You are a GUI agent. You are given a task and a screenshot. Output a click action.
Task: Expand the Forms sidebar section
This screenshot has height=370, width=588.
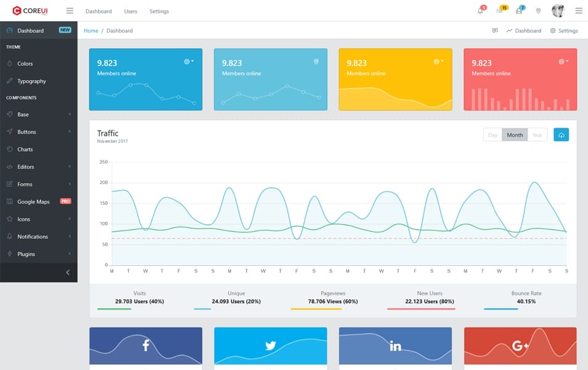coord(24,184)
